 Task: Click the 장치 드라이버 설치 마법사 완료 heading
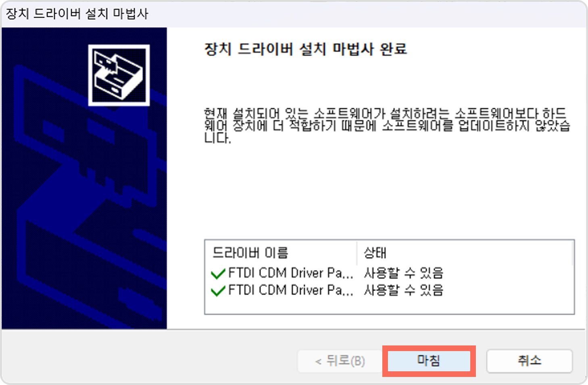(306, 49)
